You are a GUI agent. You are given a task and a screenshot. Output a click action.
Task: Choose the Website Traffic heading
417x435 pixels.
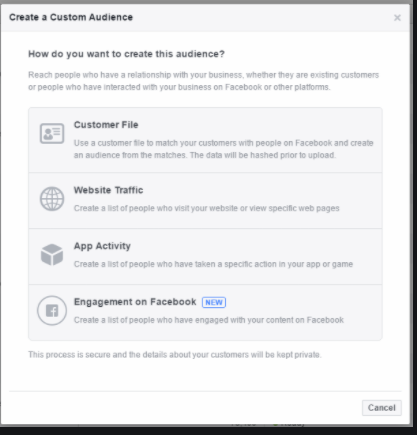click(x=108, y=190)
